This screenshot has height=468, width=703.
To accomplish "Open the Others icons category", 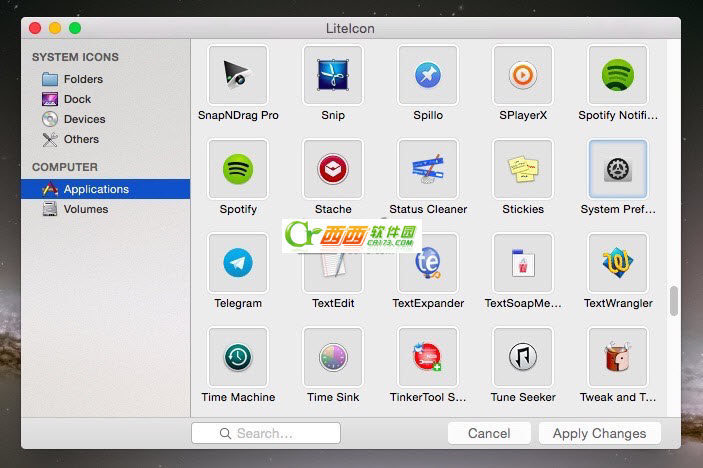I will click(105, 139).
